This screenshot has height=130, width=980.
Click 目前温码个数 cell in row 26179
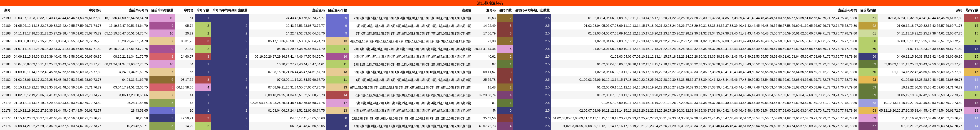337,103
